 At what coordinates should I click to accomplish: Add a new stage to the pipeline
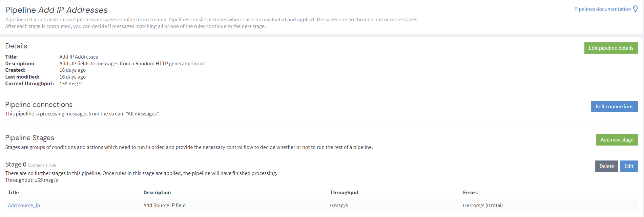(x=617, y=140)
